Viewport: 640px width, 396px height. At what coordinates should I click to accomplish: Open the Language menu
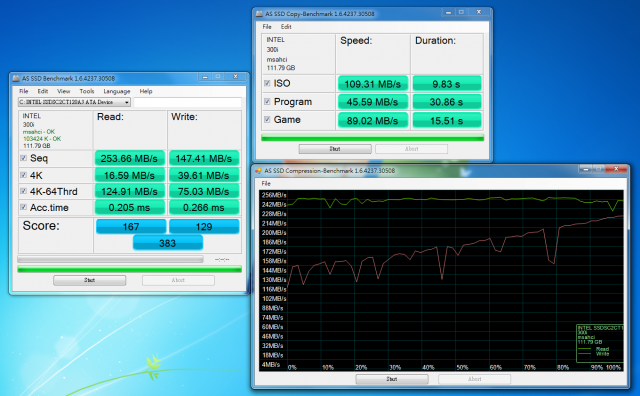(x=117, y=91)
